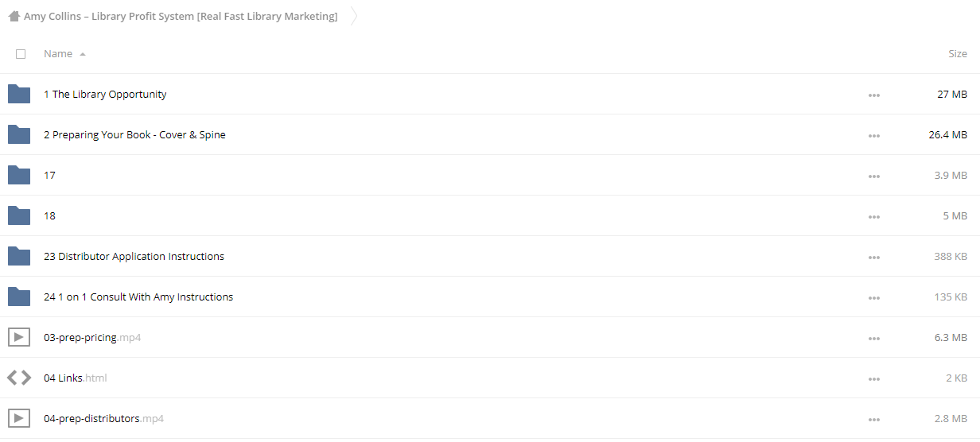980x442 pixels.
Task: Click the Name sort direction arrow
Action: [x=83, y=54]
